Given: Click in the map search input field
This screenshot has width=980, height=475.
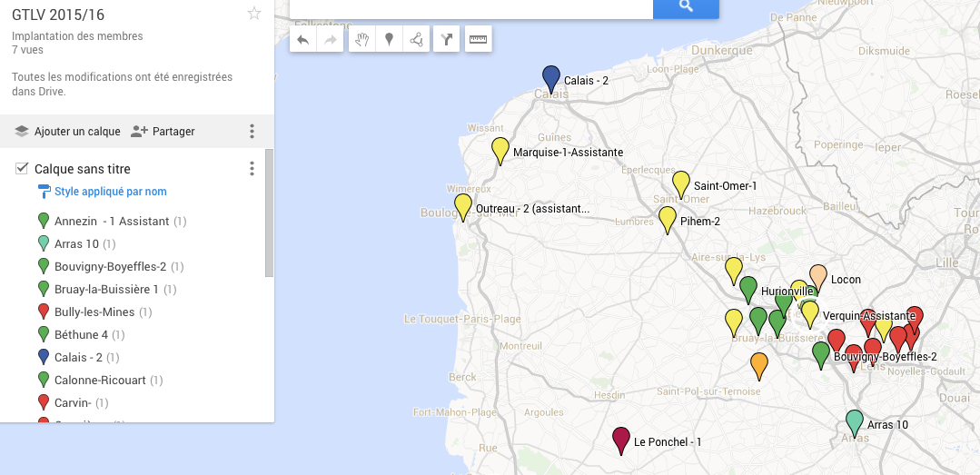Looking at the screenshot, I should click(x=470, y=7).
